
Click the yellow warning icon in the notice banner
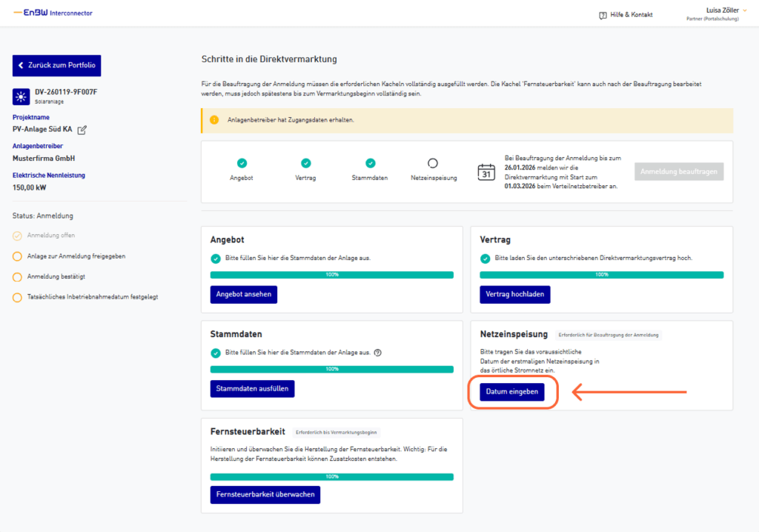click(214, 120)
